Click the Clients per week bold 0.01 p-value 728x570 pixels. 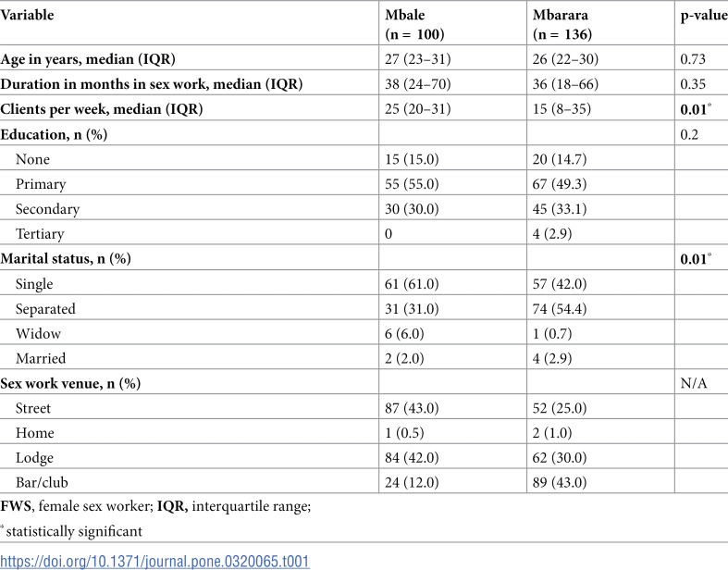(x=696, y=109)
